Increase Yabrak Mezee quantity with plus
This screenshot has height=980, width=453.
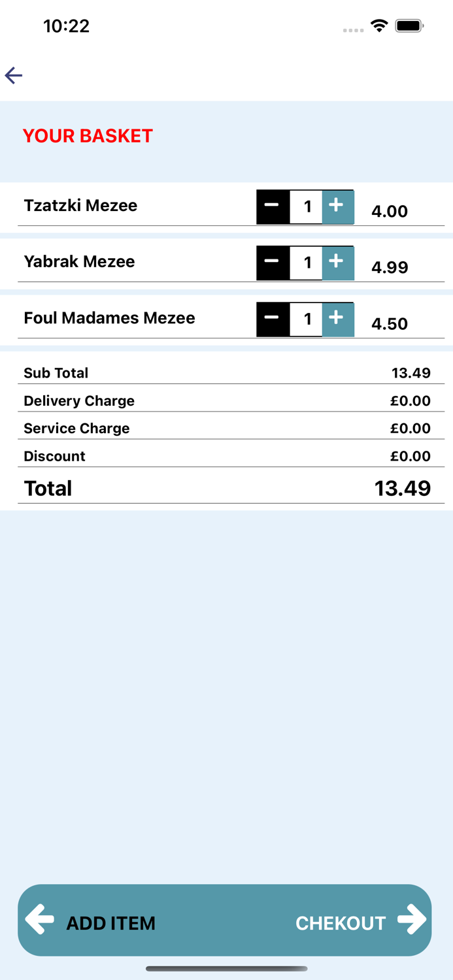pyautogui.click(x=337, y=263)
